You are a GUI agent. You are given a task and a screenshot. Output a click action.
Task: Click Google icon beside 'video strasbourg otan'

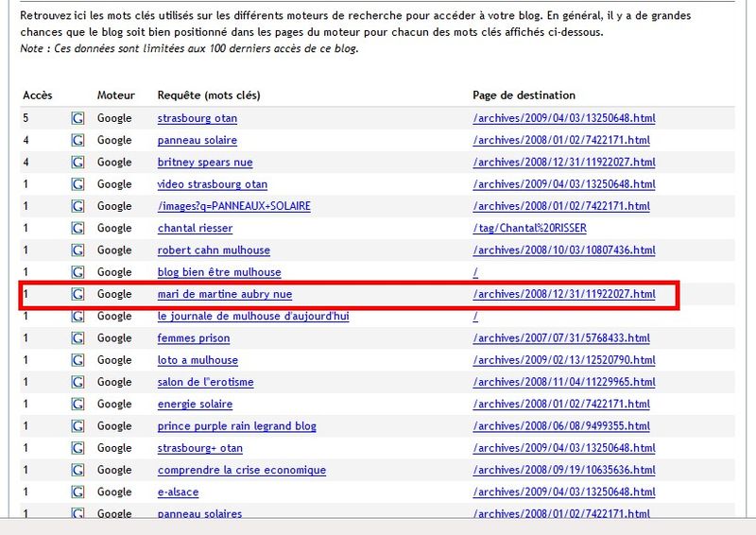click(x=77, y=184)
